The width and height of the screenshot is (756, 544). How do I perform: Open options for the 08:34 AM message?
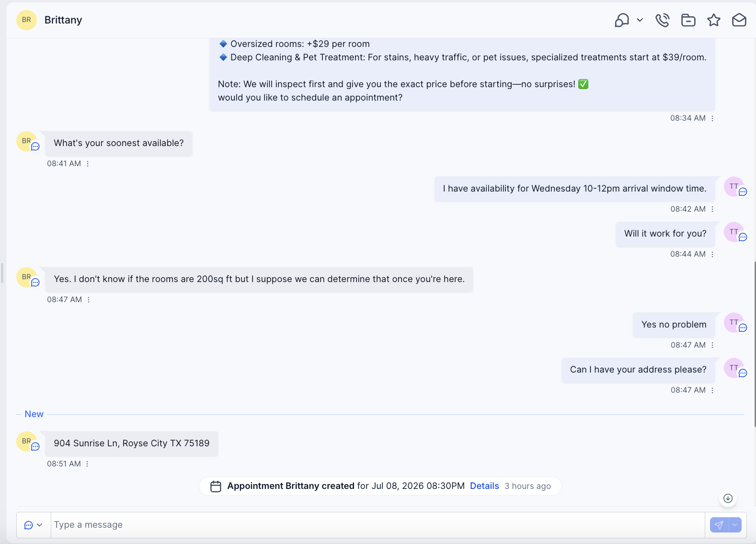(712, 118)
